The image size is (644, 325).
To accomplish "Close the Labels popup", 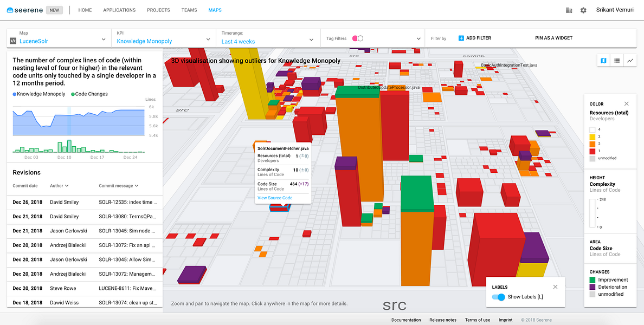I will click(x=555, y=287).
